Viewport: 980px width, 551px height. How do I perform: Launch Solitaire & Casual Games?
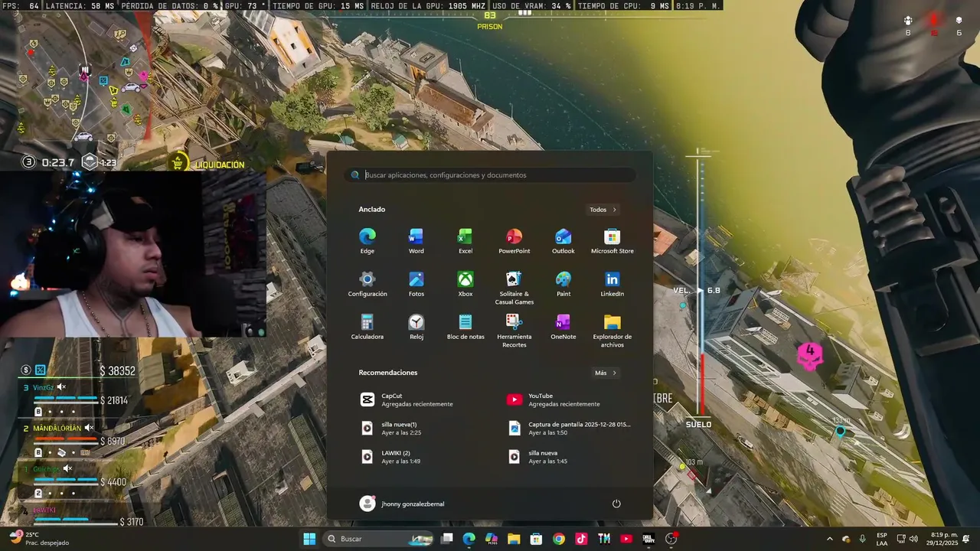[514, 288]
